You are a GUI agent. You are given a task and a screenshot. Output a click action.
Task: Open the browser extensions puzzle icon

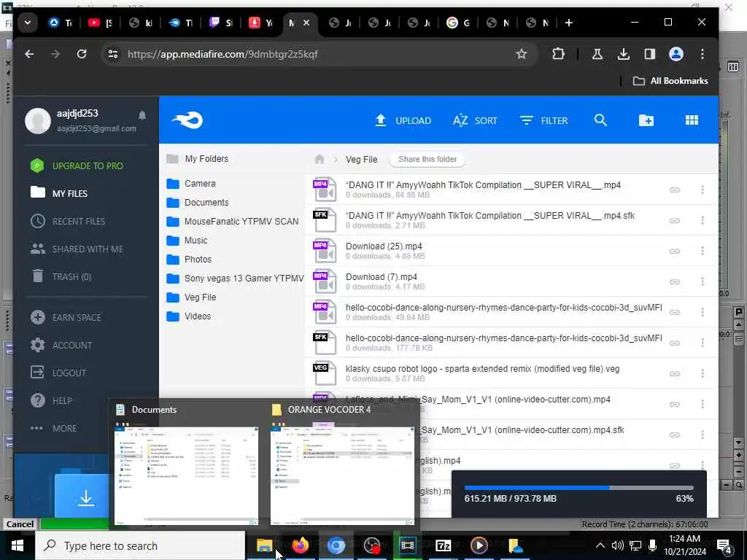point(558,54)
